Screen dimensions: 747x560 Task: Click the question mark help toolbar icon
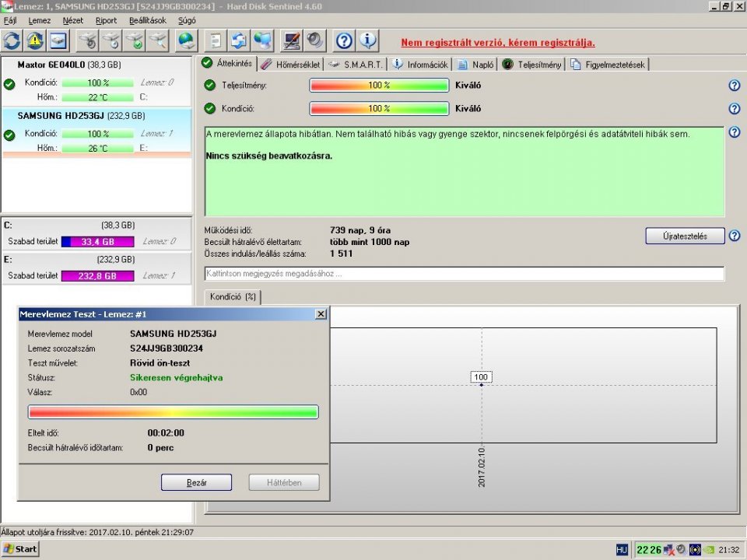343,41
